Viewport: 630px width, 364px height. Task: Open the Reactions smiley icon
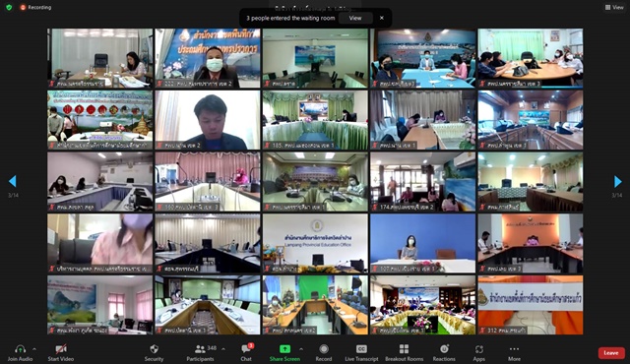point(444,348)
